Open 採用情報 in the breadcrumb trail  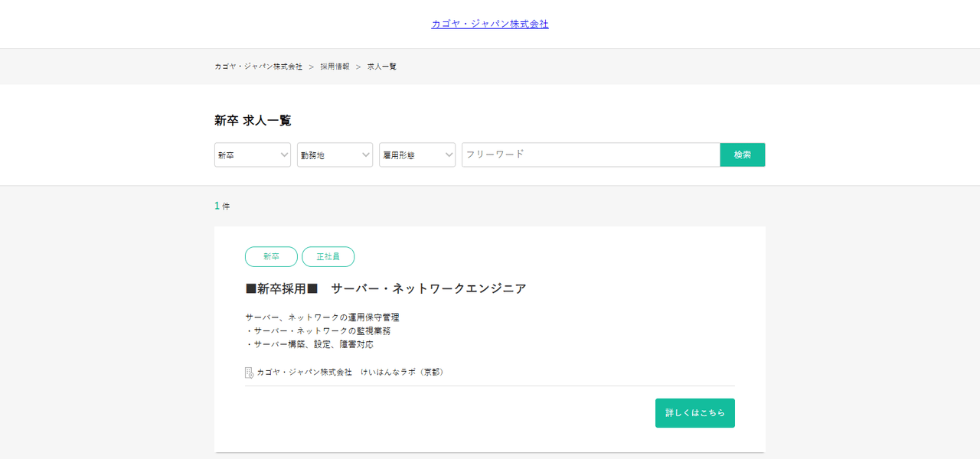click(335, 67)
